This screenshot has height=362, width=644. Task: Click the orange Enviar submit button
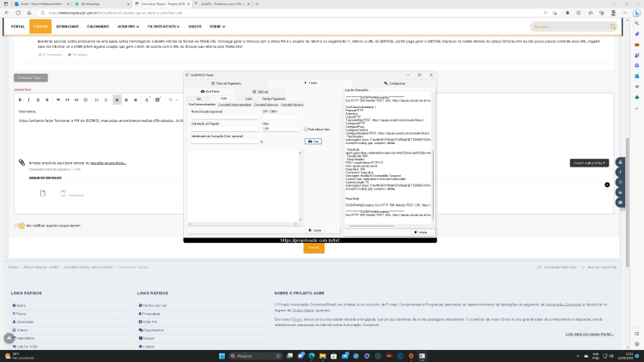[313, 248]
